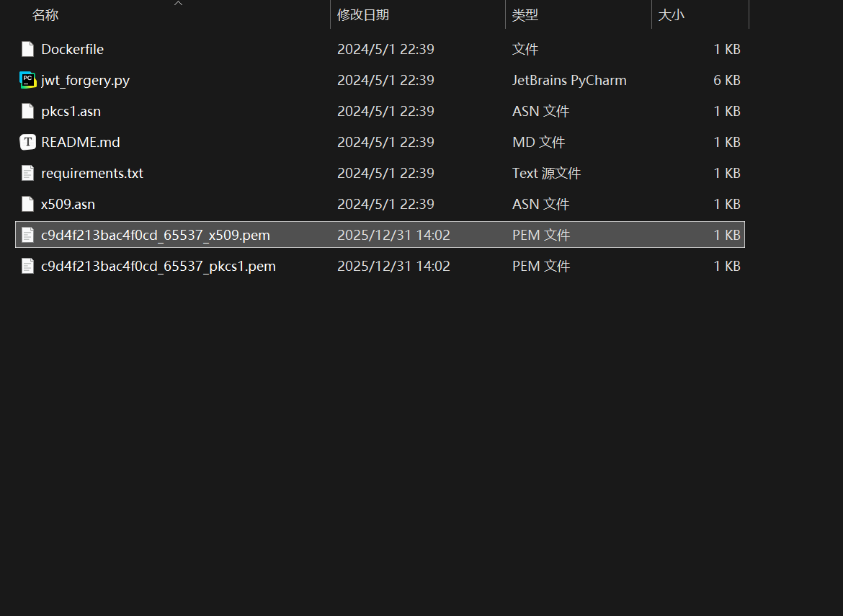Click the modified date of README.md

[x=385, y=142]
